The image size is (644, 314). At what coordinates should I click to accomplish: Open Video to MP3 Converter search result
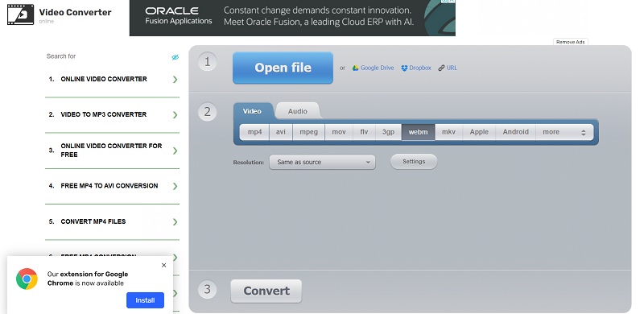click(x=112, y=114)
